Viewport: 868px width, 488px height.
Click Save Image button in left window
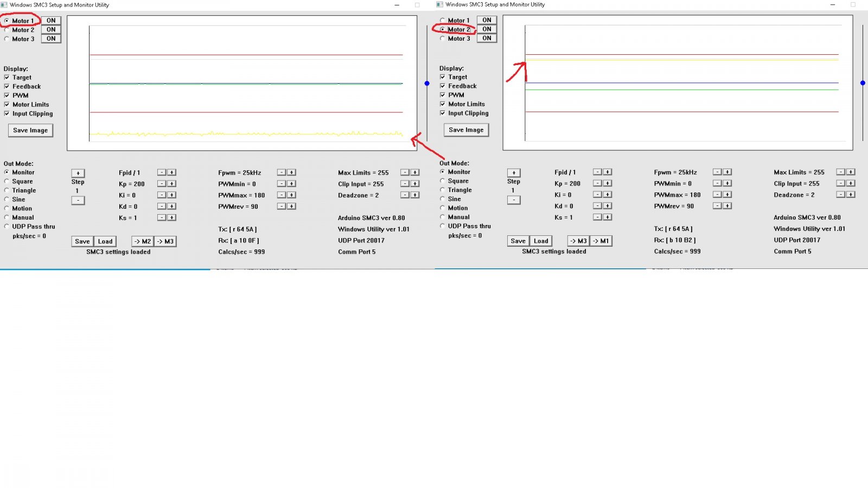30,131
